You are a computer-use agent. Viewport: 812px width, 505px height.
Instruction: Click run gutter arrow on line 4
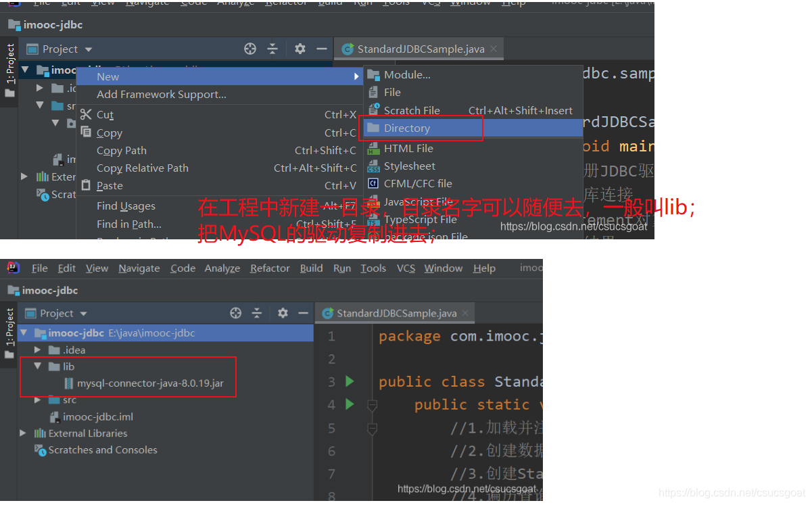point(350,404)
